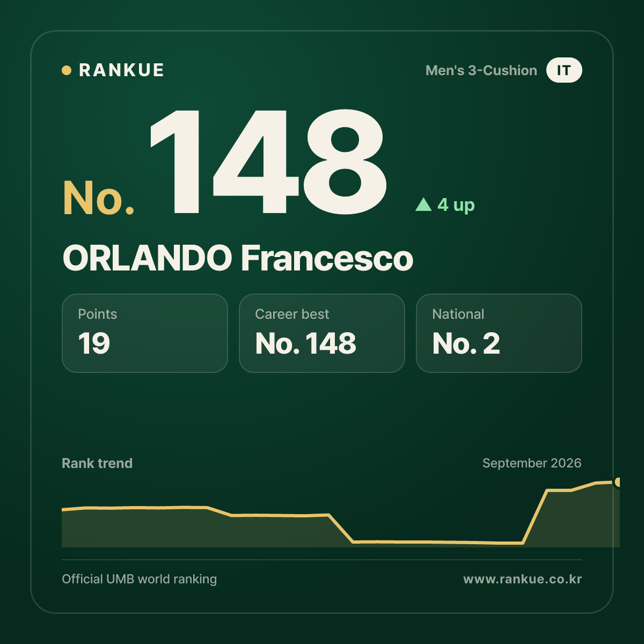
Task: Click the Official UMB world ranking text
Action: (140, 579)
